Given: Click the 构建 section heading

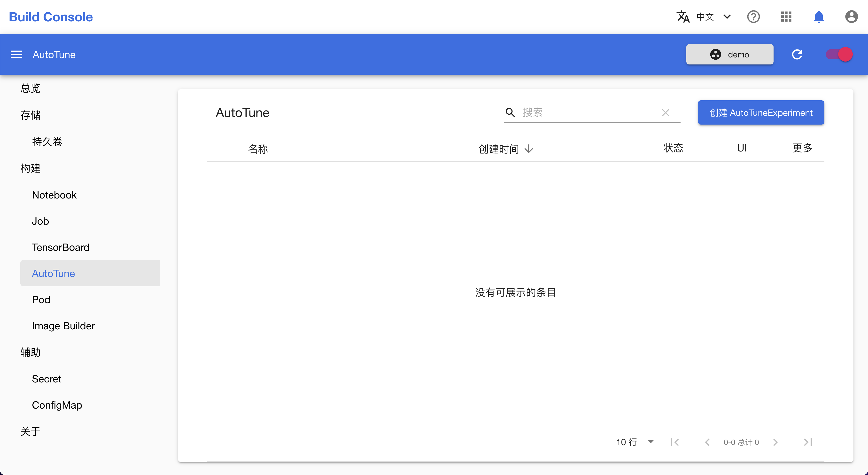Looking at the screenshot, I should [x=30, y=168].
